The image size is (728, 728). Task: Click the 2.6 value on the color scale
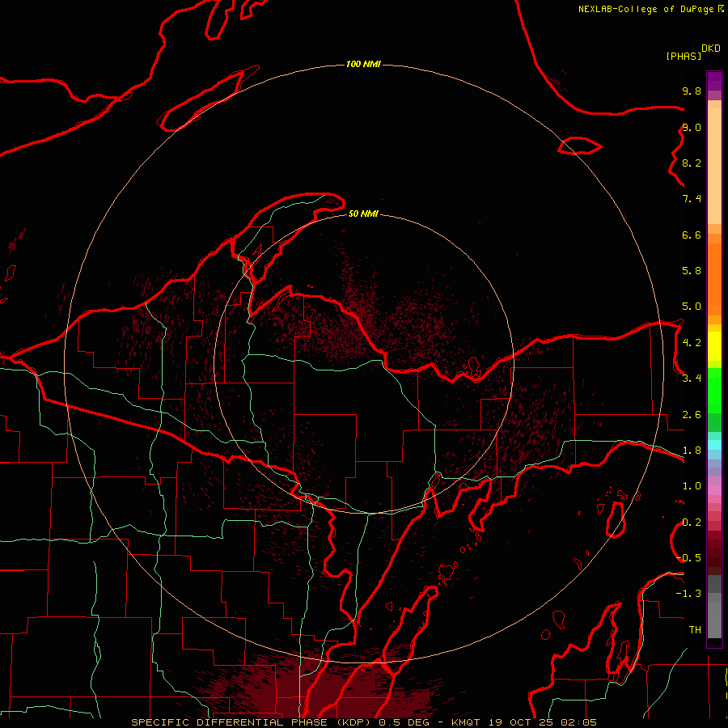692,415
